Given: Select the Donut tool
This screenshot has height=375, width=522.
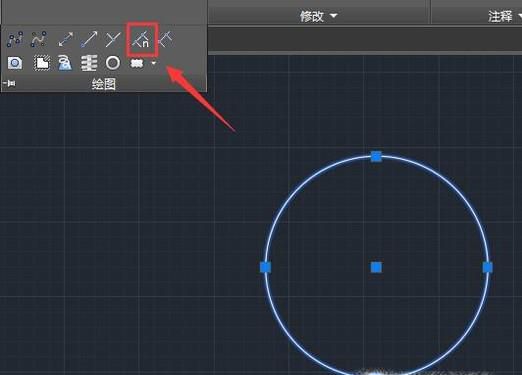Looking at the screenshot, I should click(113, 63).
